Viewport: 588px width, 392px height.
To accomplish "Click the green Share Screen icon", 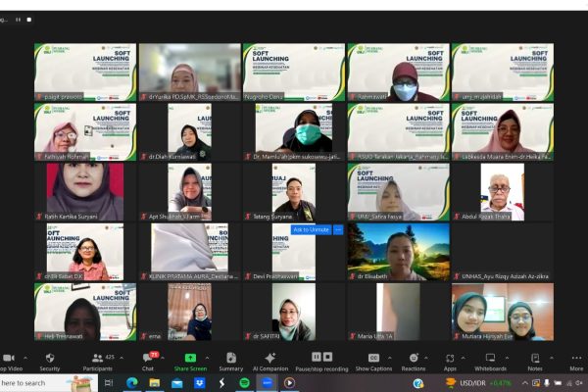I will (190, 358).
